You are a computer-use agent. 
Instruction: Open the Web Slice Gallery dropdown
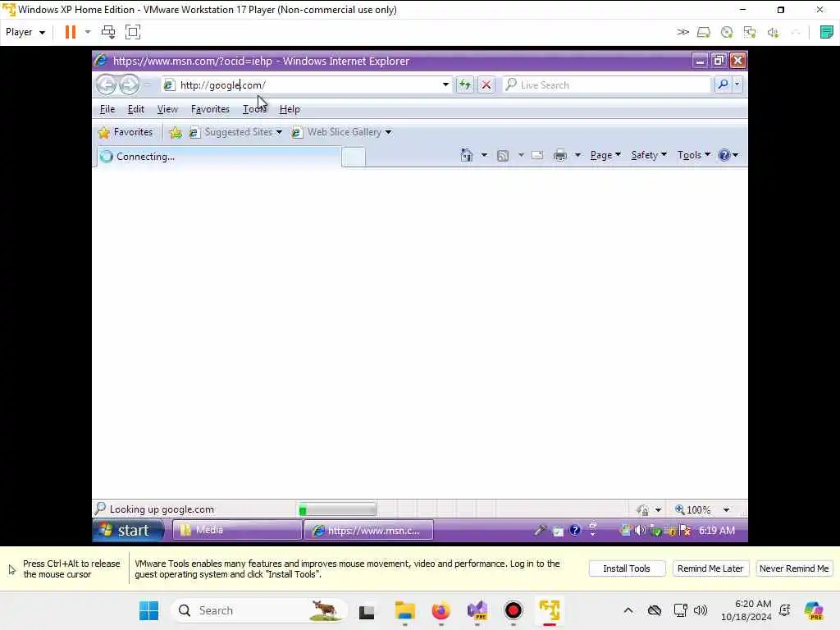click(342, 132)
